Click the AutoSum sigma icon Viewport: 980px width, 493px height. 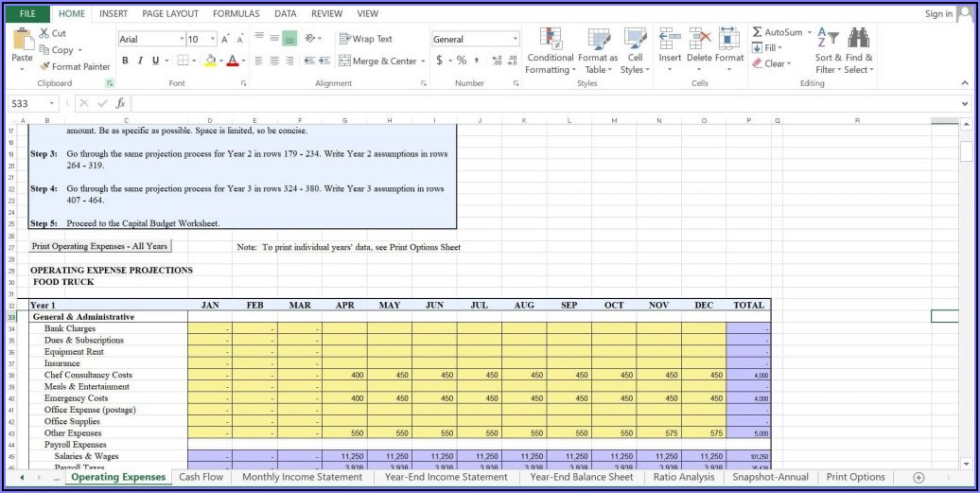click(x=758, y=32)
